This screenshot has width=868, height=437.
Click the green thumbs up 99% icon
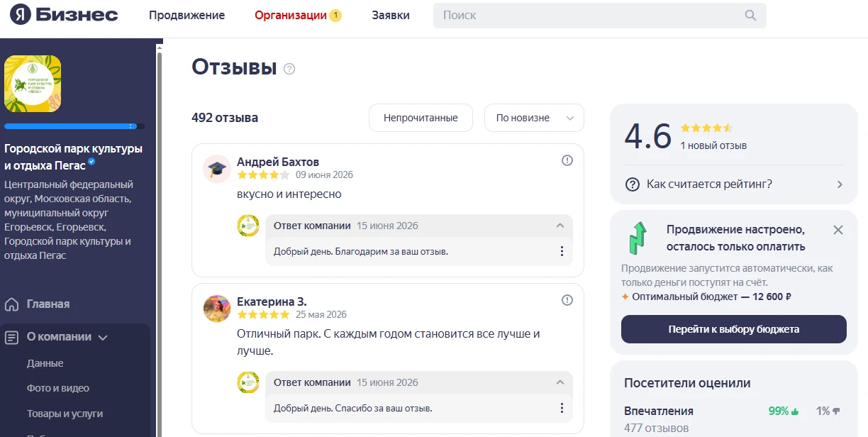pyautogui.click(x=795, y=411)
